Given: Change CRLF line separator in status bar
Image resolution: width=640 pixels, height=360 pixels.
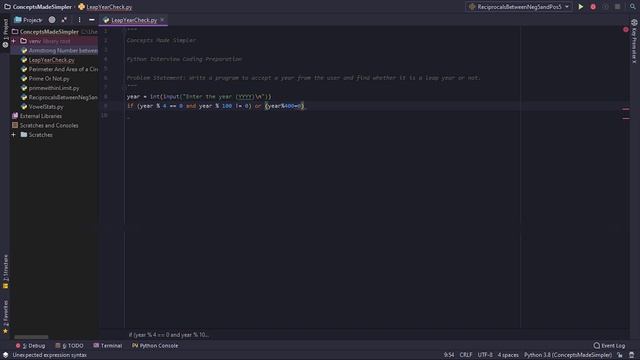Looking at the screenshot, I should pyautogui.click(x=466, y=355).
